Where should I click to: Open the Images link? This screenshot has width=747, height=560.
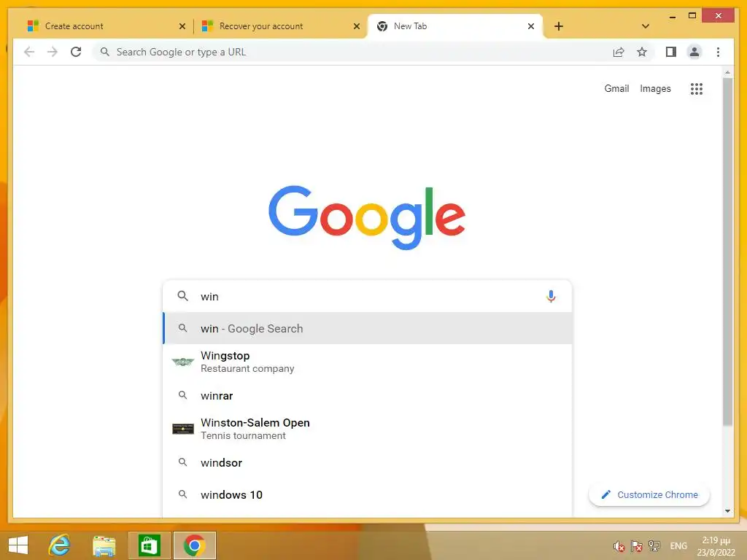pyautogui.click(x=655, y=88)
